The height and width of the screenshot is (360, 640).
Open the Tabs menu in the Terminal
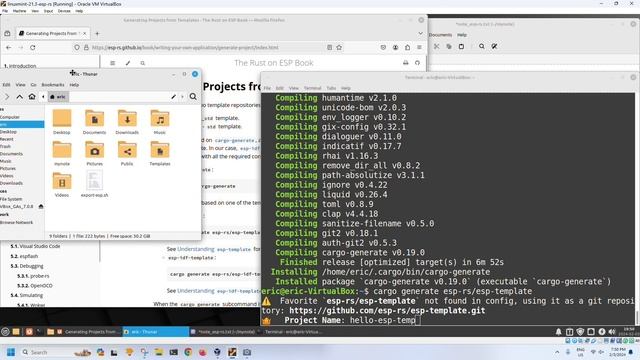[331, 88]
